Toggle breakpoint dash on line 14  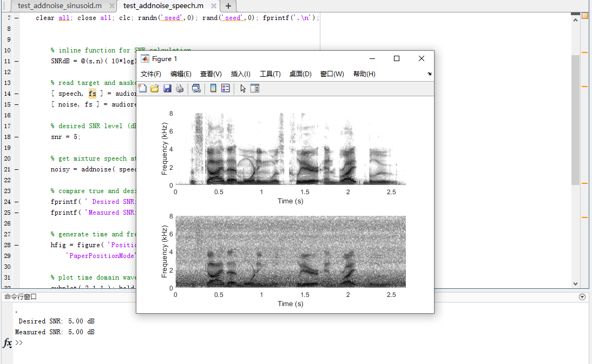pyautogui.click(x=17, y=94)
